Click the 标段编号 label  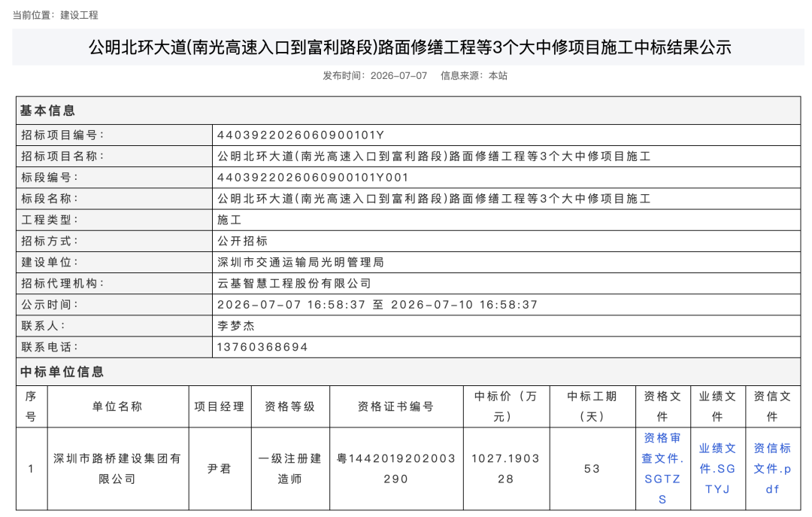(x=49, y=178)
